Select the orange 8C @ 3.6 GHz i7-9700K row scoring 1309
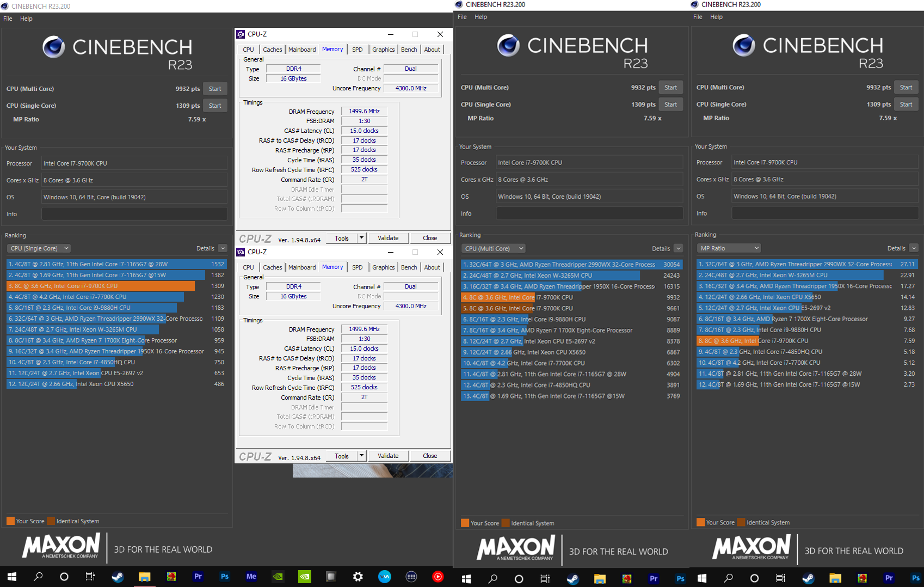This screenshot has width=924, height=587. [x=116, y=286]
